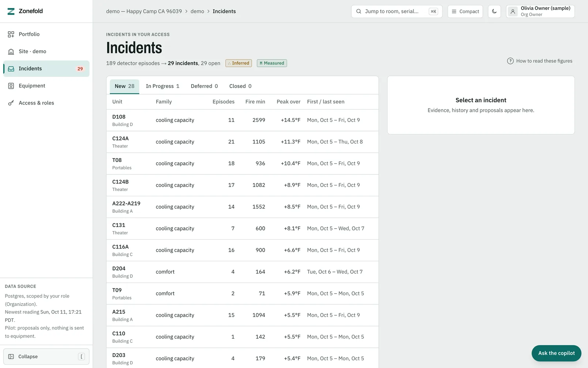Click the Incidents inbox icon in sidebar

(11, 69)
